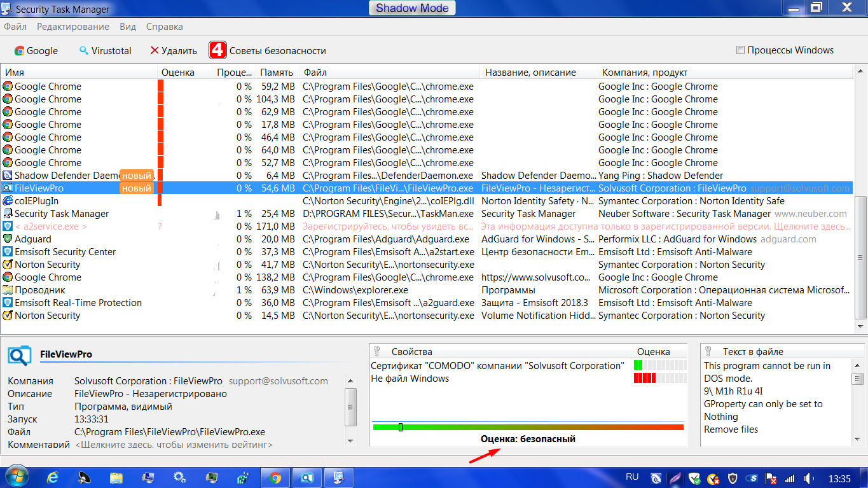Screen dimensions: 868x488
Task: Sort the list by the Память column
Action: 277,73
